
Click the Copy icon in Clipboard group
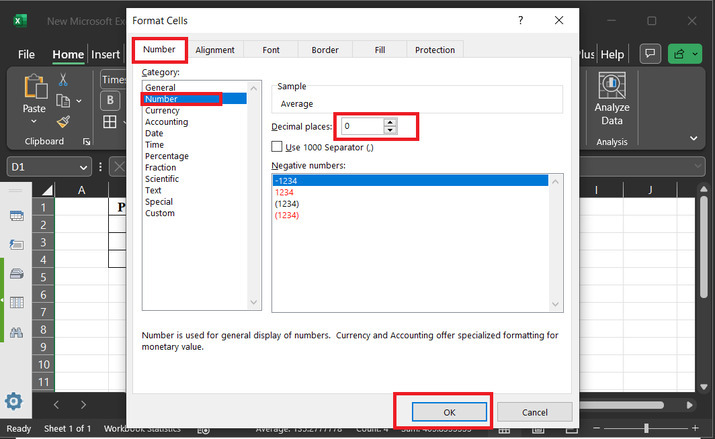click(63, 100)
